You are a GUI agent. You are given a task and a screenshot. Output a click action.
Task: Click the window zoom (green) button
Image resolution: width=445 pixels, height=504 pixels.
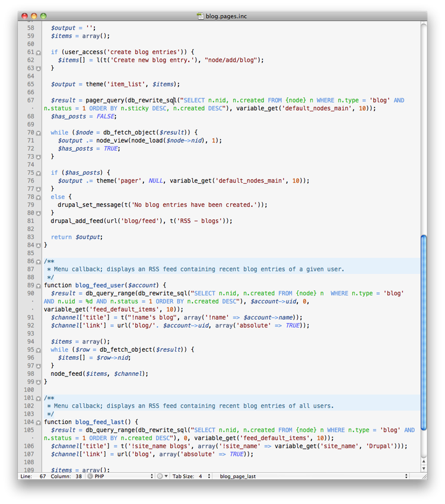click(43, 16)
